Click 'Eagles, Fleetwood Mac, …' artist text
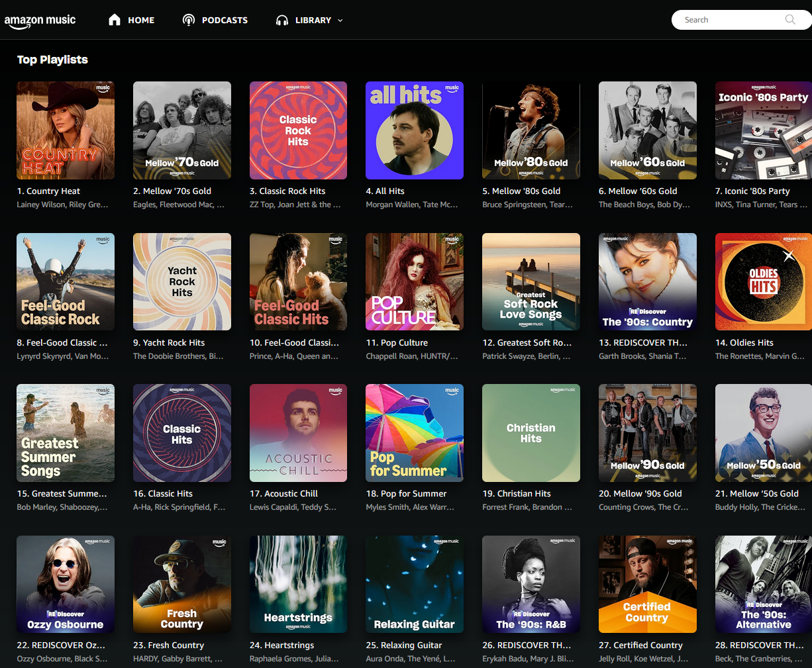The width and height of the screenshot is (812, 668). coord(179,205)
